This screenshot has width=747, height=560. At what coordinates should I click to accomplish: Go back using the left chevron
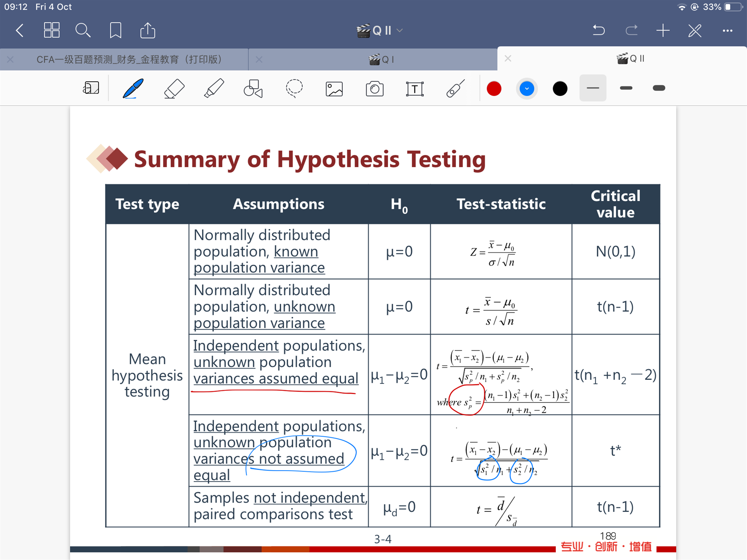coord(20,31)
